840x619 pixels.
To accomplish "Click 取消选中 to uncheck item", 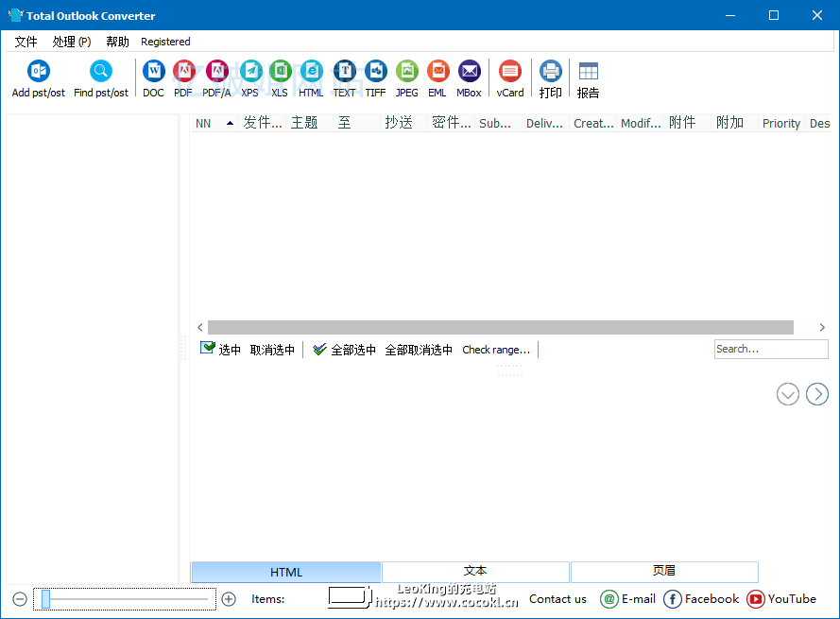I will point(273,350).
